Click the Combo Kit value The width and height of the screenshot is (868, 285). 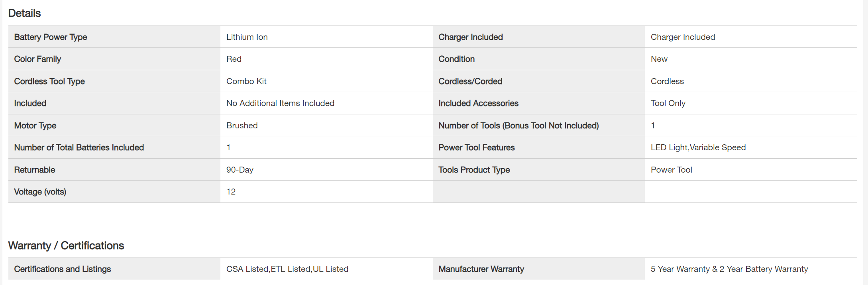pos(246,81)
